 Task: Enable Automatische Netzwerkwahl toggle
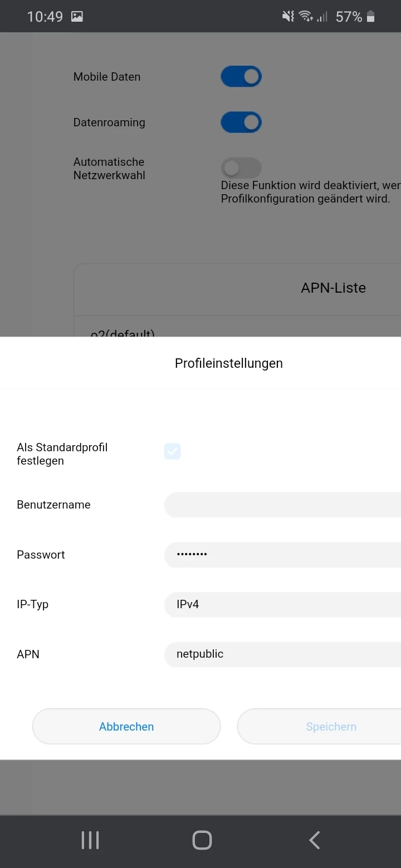(241, 167)
